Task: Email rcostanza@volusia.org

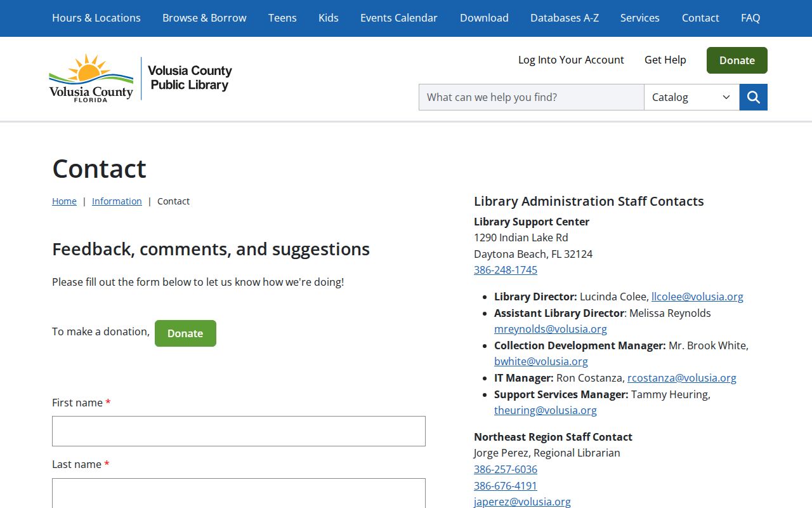Action: (682, 378)
